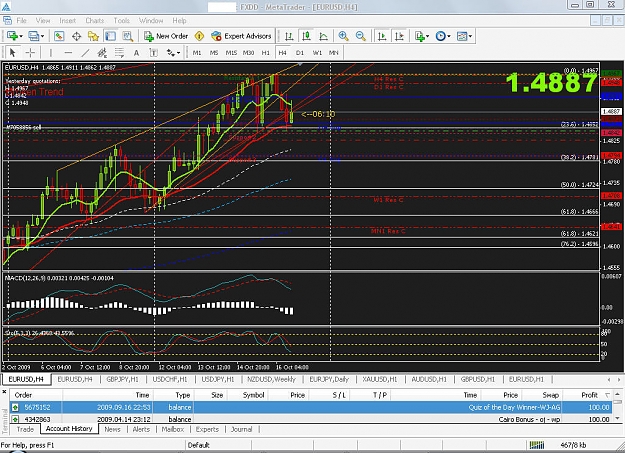
Task: Toggle the Expert Advisors button
Action: click(241, 36)
